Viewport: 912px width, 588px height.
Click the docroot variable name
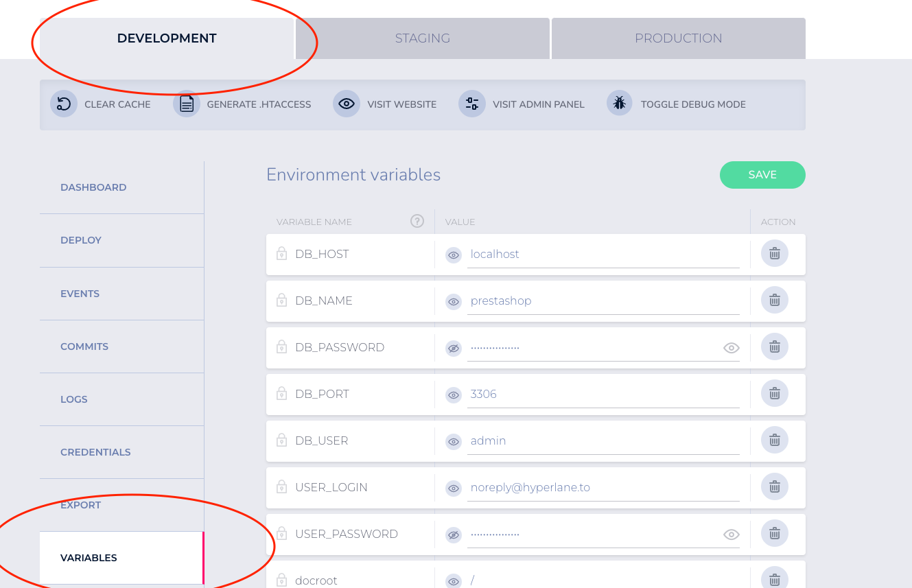pos(316,580)
